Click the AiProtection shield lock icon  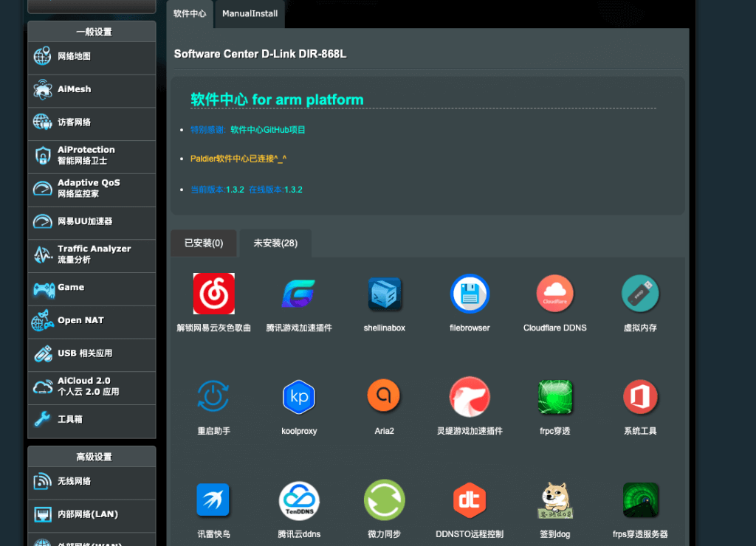[x=42, y=155]
